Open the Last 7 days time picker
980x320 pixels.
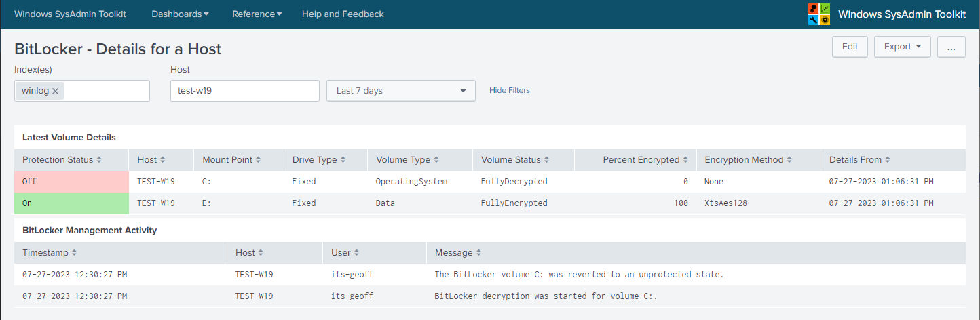point(401,91)
